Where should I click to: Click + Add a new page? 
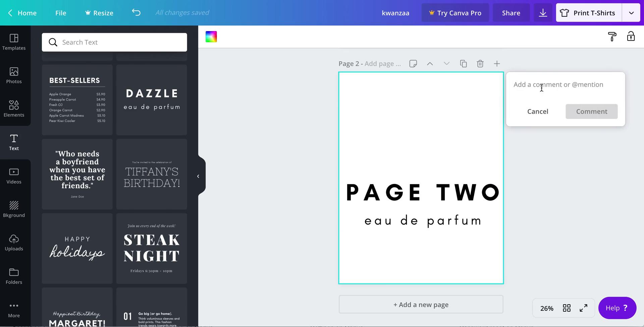[x=421, y=305]
